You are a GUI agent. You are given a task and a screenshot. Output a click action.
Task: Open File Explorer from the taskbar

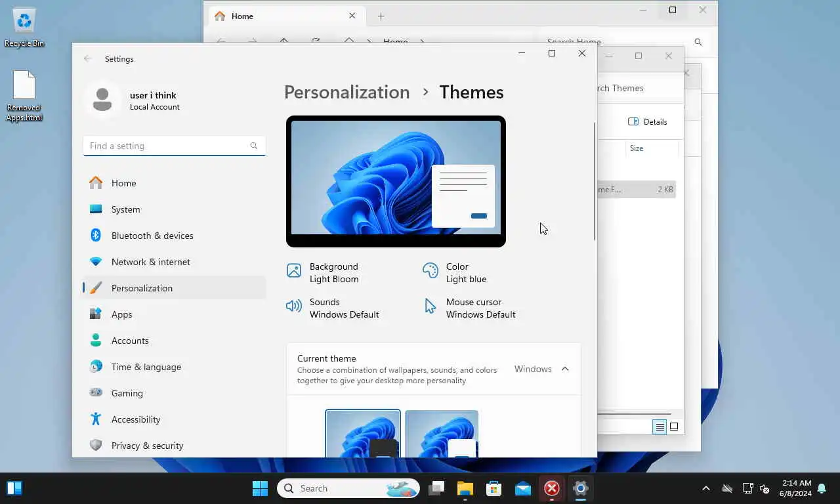tap(465, 488)
